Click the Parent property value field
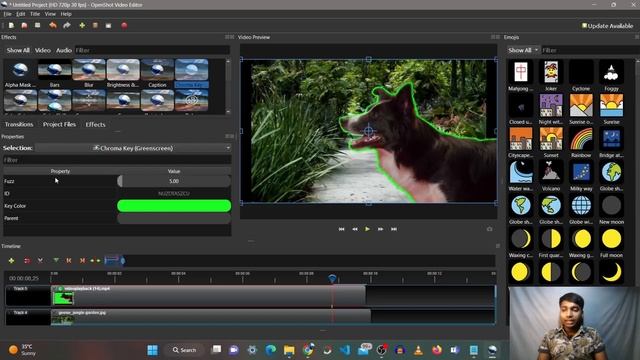Viewport: 640px width, 360px height. [174, 218]
